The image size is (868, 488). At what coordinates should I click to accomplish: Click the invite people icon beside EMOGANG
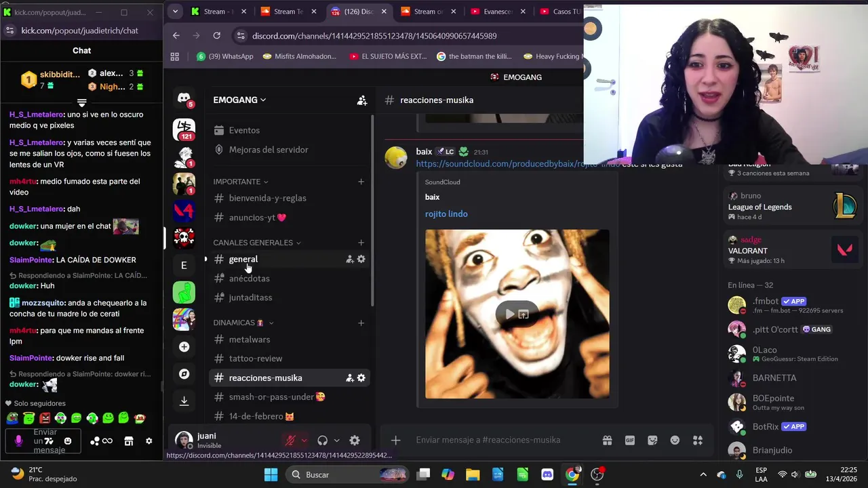tap(362, 100)
